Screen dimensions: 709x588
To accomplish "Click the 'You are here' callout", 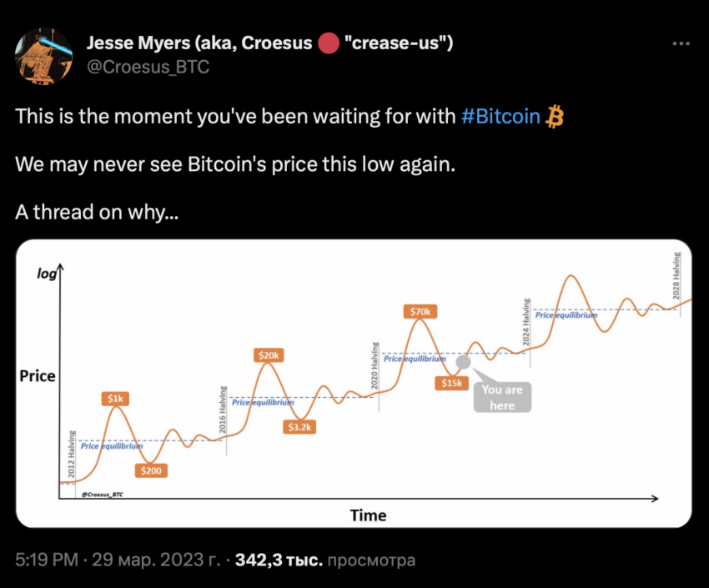I will [x=502, y=397].
